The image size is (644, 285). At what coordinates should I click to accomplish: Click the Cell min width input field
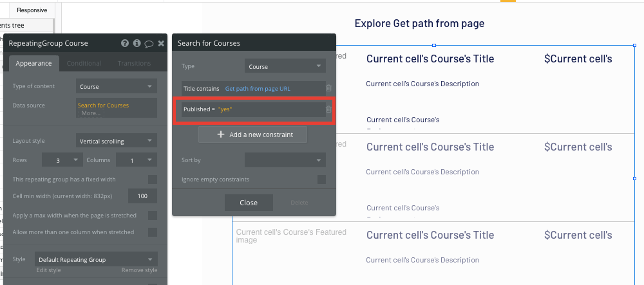142,196
